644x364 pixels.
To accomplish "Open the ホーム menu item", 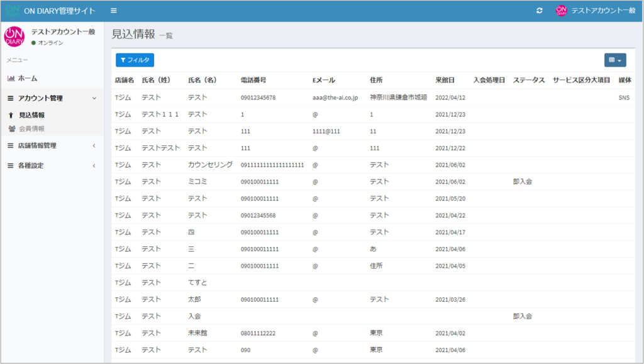I will (x=27, y=78).
